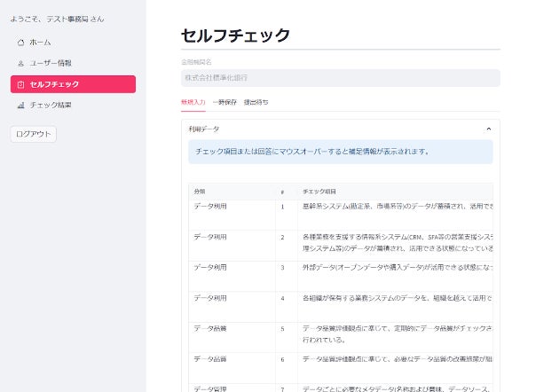Click the ログアウト button

(x=34, y=134)
